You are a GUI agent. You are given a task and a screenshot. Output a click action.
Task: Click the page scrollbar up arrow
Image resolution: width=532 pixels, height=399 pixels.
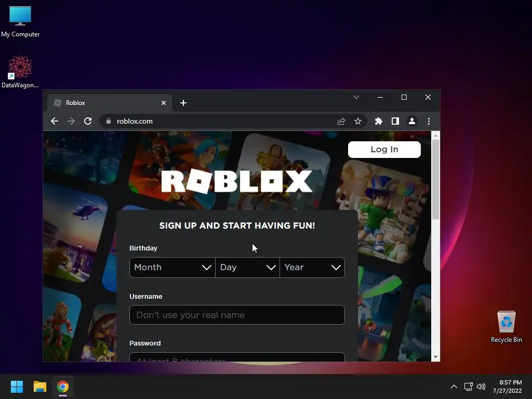pyautogui.click(x=436, y=136)
